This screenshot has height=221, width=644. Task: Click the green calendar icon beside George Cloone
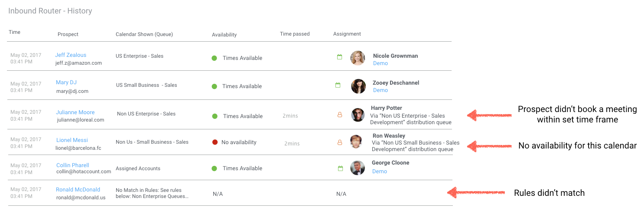click(x=340, y=168)
